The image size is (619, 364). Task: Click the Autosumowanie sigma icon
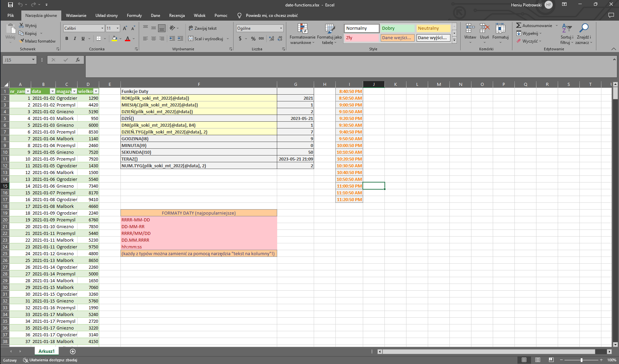(x=518, y=26)
